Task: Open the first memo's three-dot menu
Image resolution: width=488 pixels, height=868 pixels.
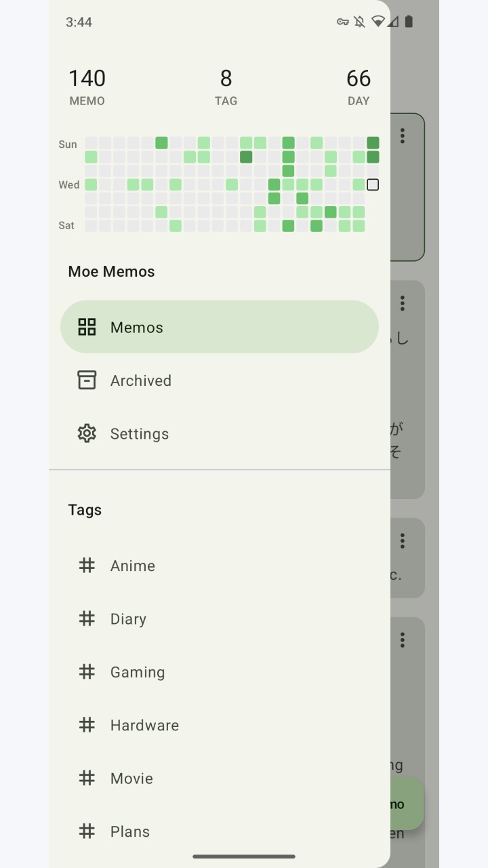Action: (403, 136)
